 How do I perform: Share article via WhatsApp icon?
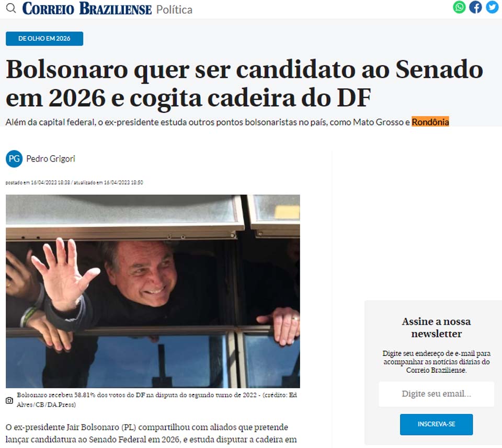pyautogui.click(x=459, y=7)
